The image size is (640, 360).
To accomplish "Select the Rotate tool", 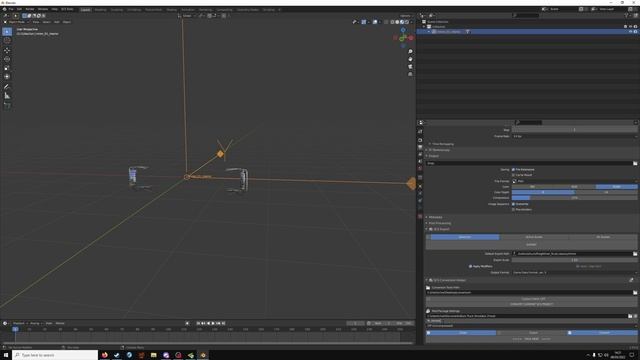I will click(x=7, y=59).
